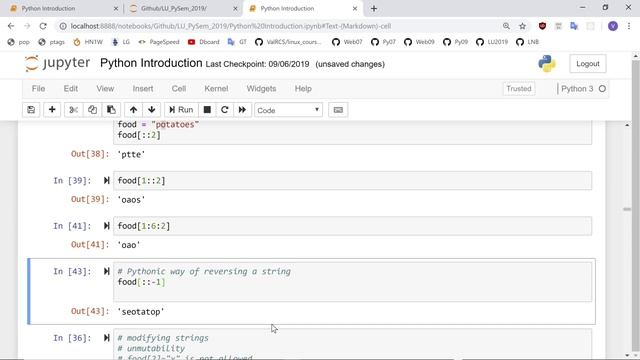Insert a cell below with plus icon
This screenshot has height=360, width=640.
coord(52,110)
